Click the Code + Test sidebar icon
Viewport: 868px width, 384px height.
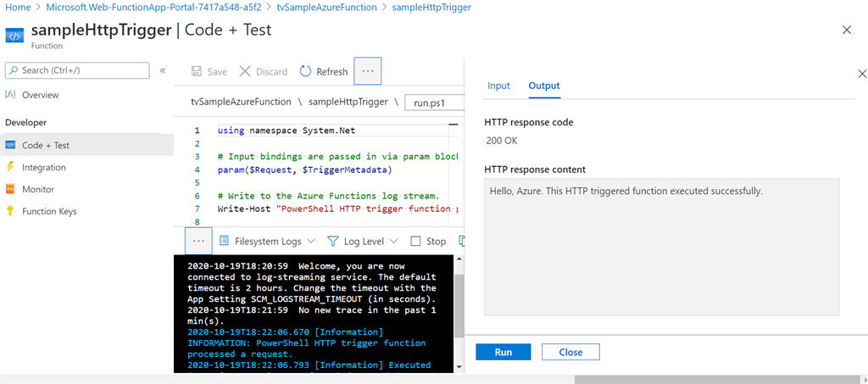10,146
